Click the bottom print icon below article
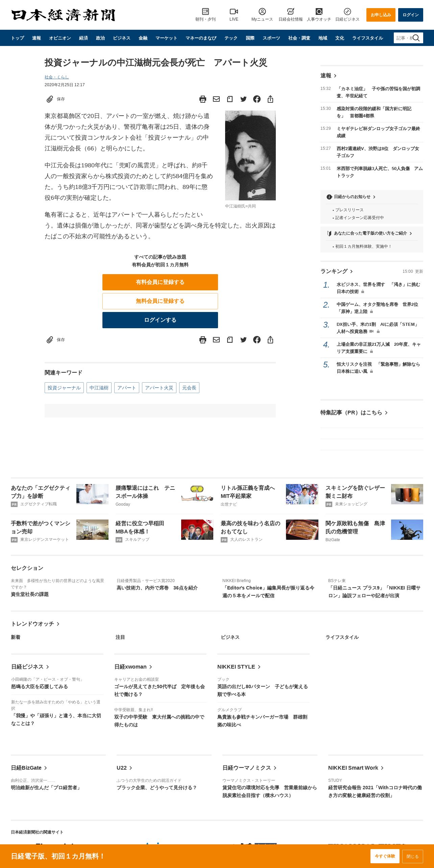The image size is (434, 868). point(203,340)
